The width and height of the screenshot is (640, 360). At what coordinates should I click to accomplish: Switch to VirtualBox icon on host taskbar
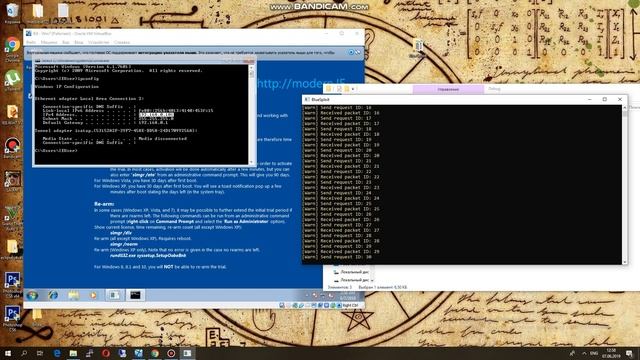point(138,353)
